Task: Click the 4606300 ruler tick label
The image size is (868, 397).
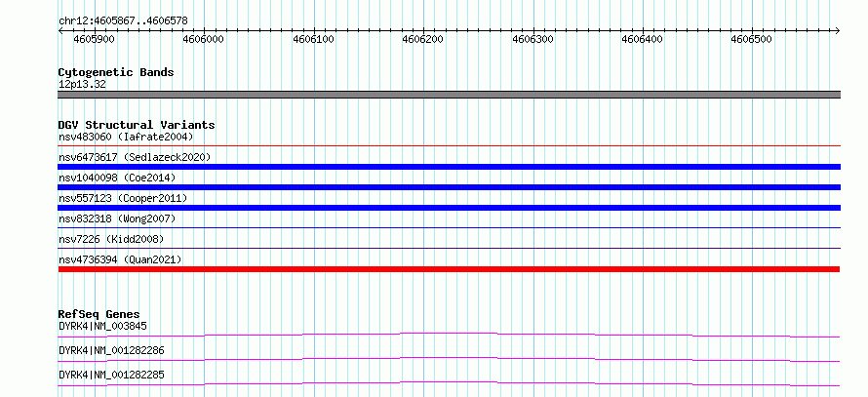Action: click(533, 40)
